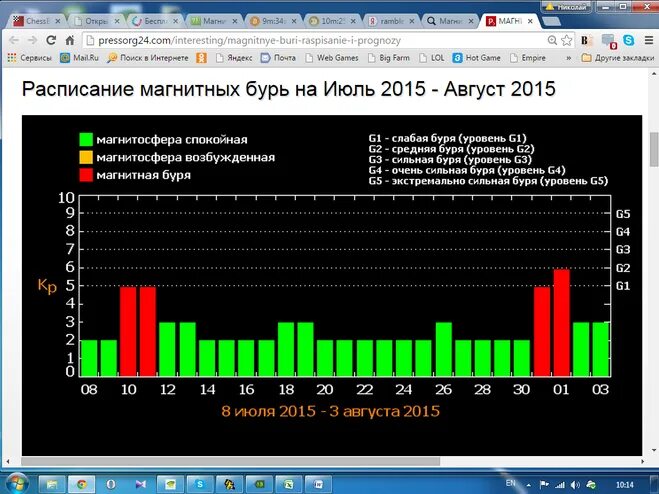
Task: Click the tallest red bar at date 01
Action: (562, 322)
